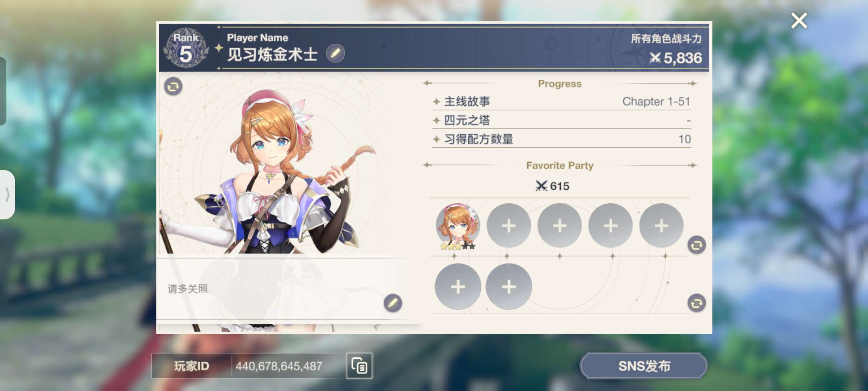Select the first party character portrait
Screen dimensions: 868x391
[458, 226]
